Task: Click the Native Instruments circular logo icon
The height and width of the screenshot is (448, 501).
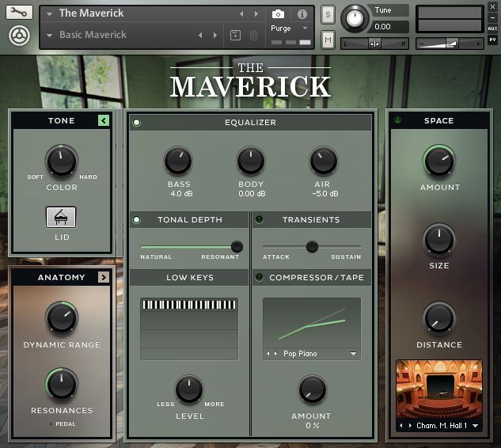Action: [x=19, y=36]
